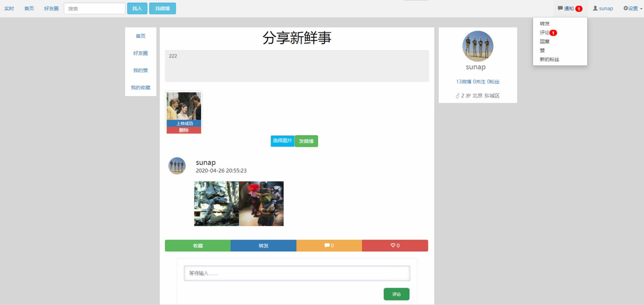644x305 pixels.
Task: Open the 设置 settings dropdown
Action: pyautogui.click(x=633, y=8)
